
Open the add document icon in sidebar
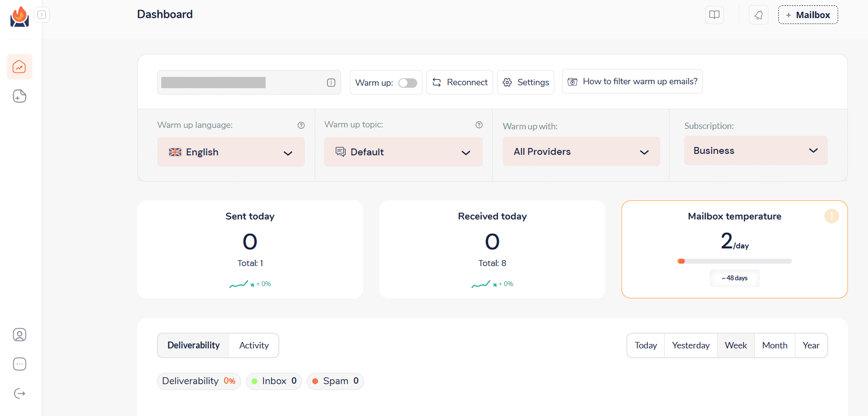(20, 96)
